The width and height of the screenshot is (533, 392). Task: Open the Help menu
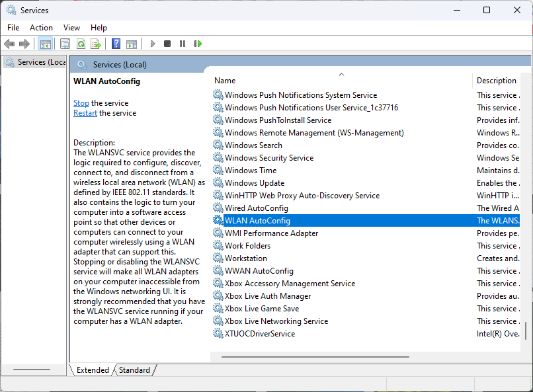(x=99, y=28)
